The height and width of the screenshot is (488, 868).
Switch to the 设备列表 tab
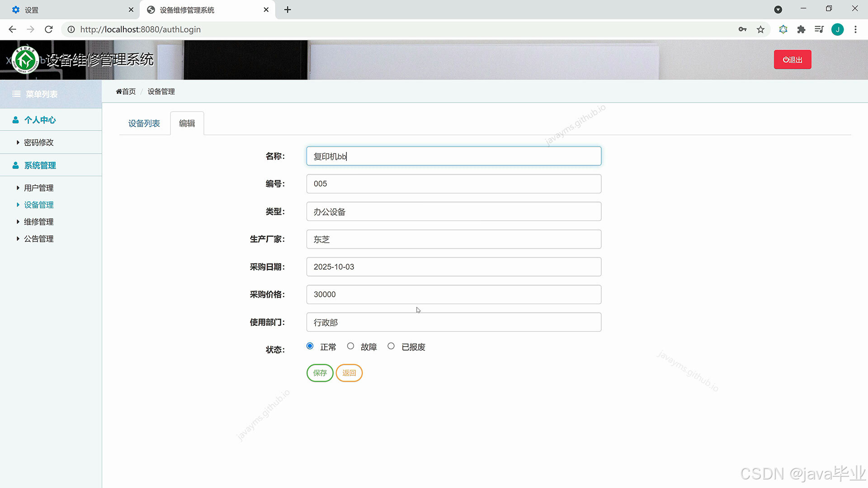pos(144,123)
